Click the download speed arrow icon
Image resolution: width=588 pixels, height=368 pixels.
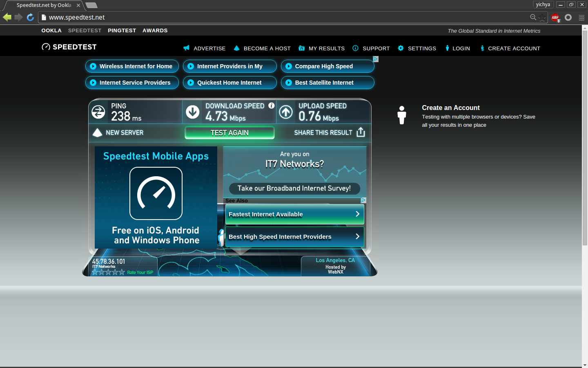click(x=193, y=112)
